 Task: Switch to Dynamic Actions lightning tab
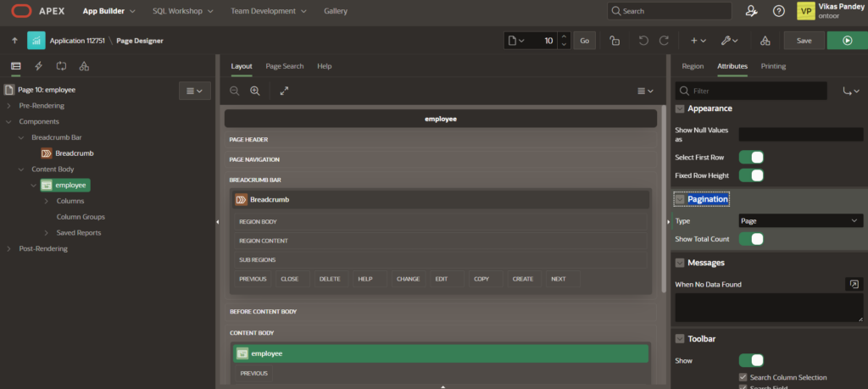pyautogui.click(x=38, y=66)
